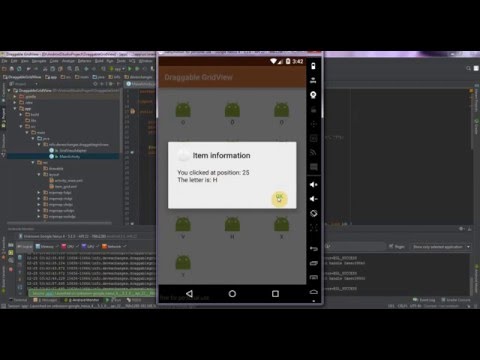This screenshot has width=480, height=360.
Task: Open the Terminal tool window tab
Action: tap(18, 300)
